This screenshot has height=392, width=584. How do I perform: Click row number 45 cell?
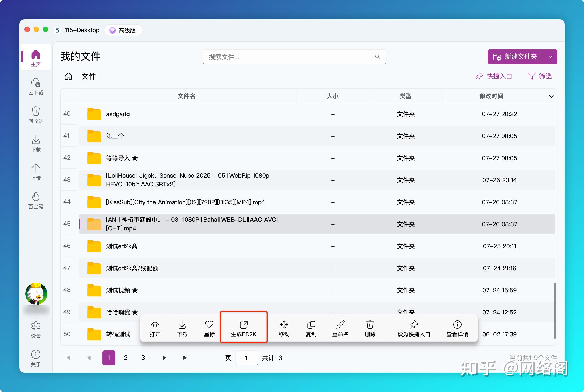(x=67, y=224)
